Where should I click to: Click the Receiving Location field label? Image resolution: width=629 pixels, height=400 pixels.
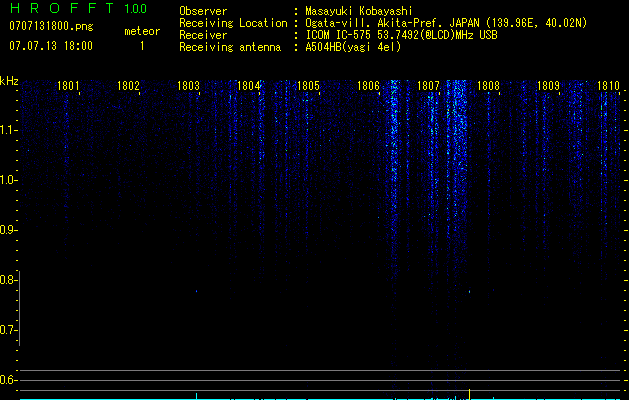[x=233, y=23]
